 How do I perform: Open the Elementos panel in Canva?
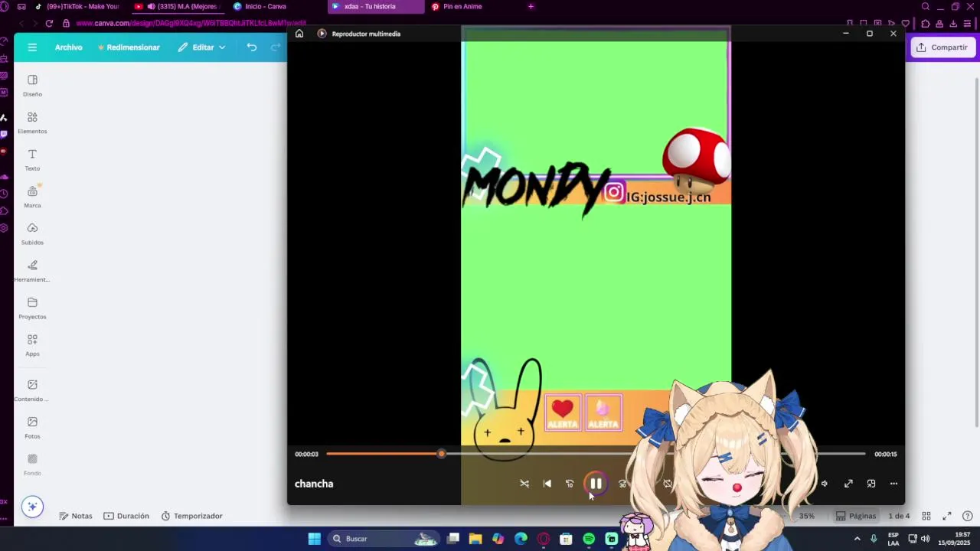[32, 122]
